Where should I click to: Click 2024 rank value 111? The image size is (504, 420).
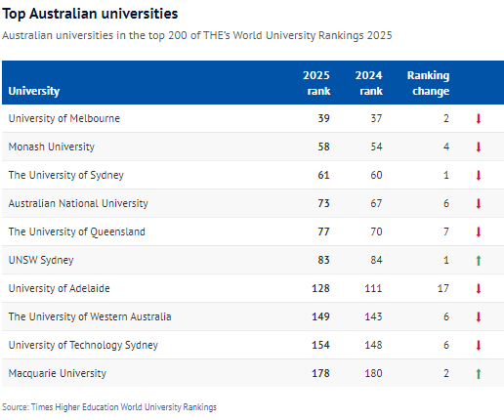[373, 288]
